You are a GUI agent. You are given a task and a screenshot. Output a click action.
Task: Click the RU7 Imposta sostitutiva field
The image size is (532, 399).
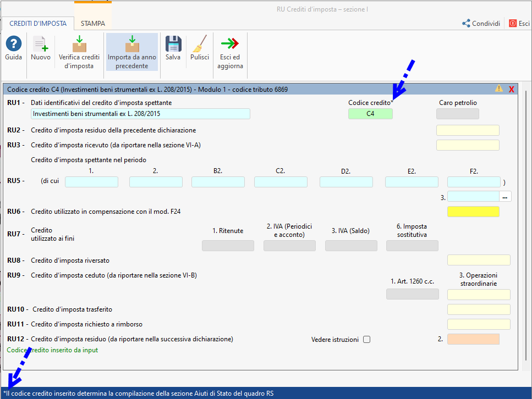(x=412, y=246)
